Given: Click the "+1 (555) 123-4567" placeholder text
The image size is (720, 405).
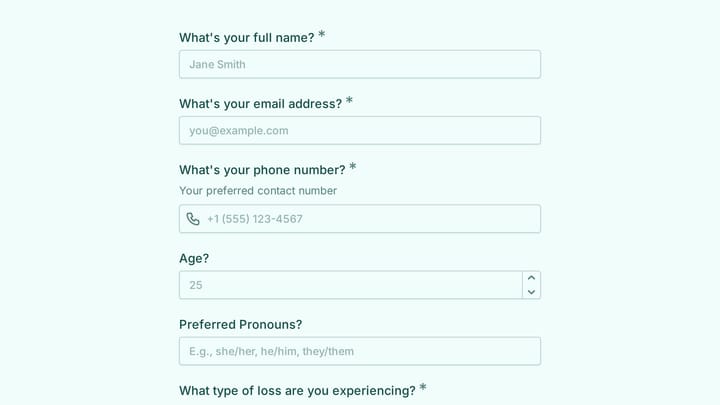Looking at the screenshot, I should click(x=255, y=219).
